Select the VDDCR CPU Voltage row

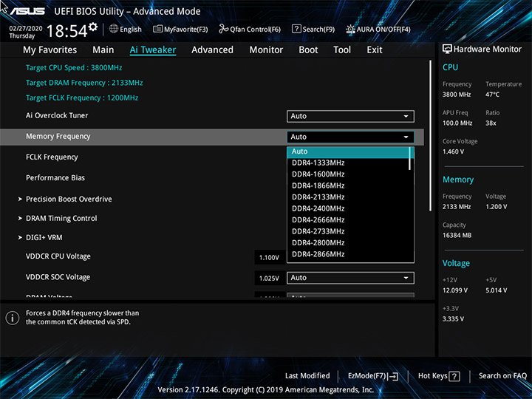[x=58, y=256]
